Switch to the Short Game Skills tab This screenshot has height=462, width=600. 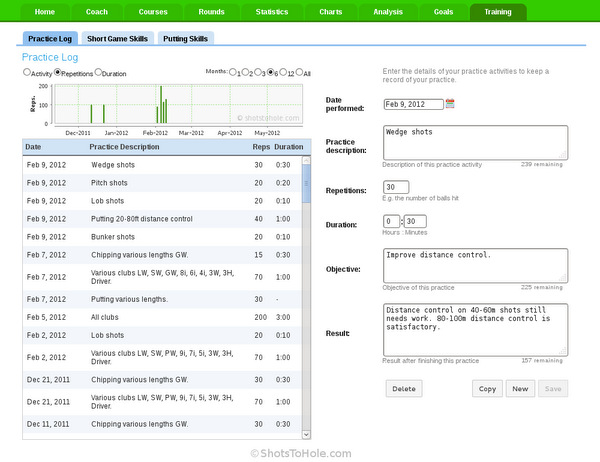pyautogui.click(x=117, y=38)
